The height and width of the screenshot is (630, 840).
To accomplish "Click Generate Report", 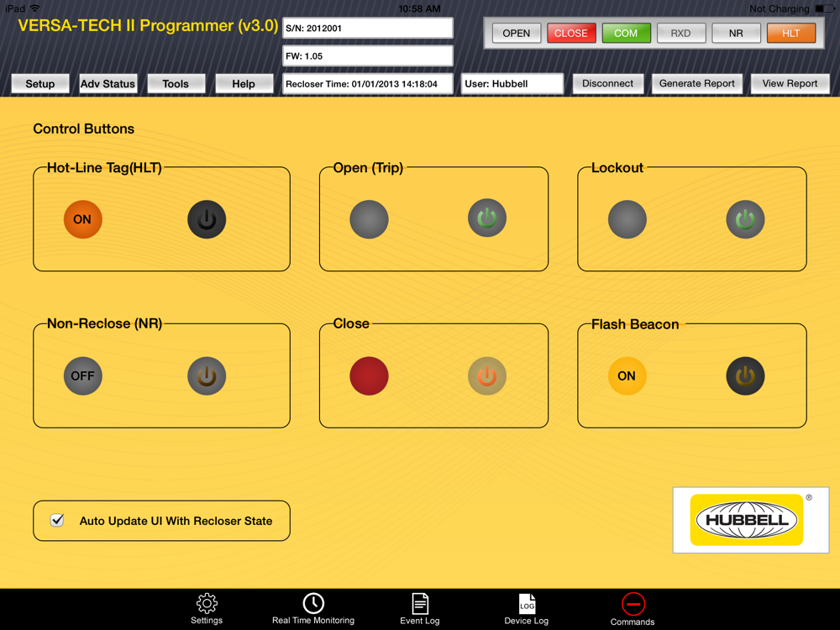I will coord(697,83).
